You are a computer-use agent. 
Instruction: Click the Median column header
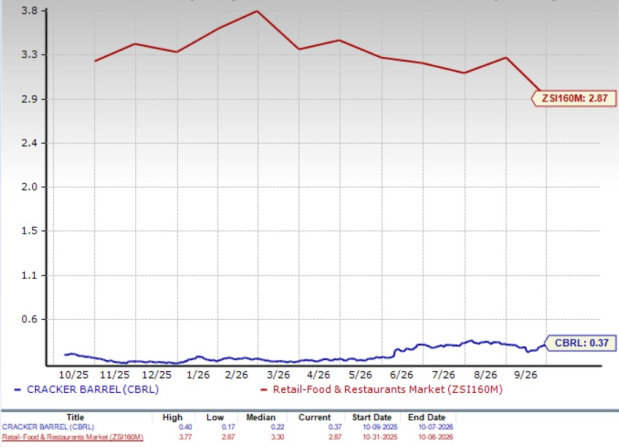click(x=261, y=417)
